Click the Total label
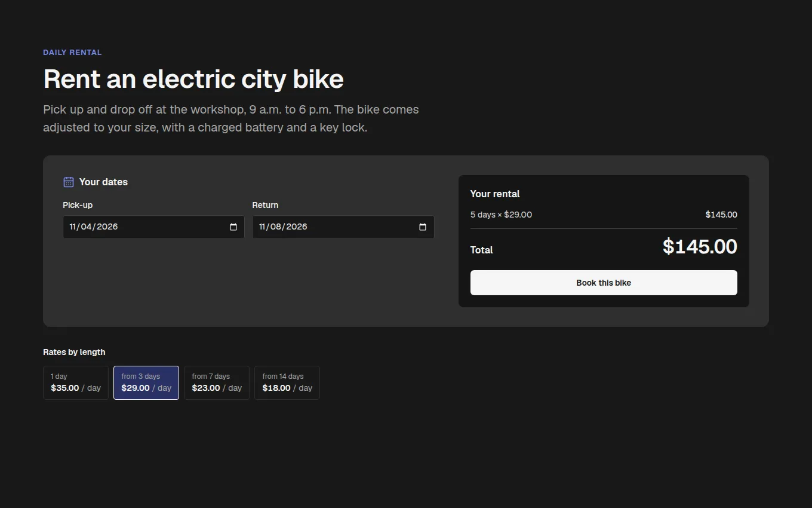 point(481,250)
